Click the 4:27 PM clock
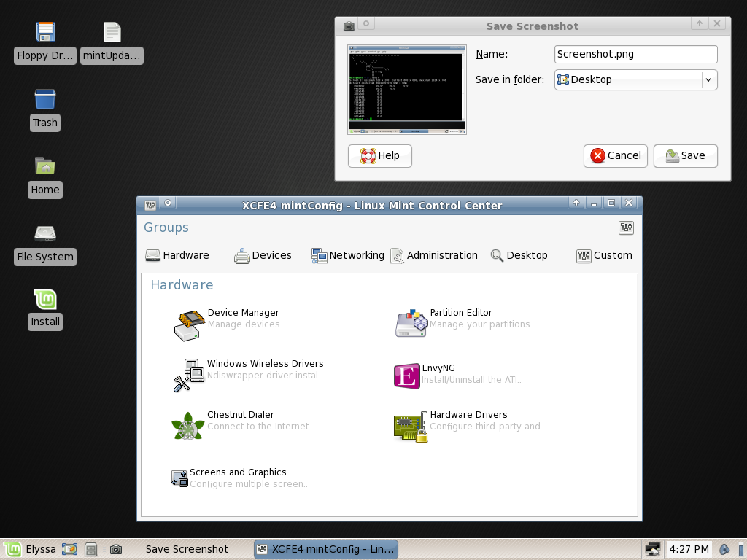747x560 pixels. (689, 549)
